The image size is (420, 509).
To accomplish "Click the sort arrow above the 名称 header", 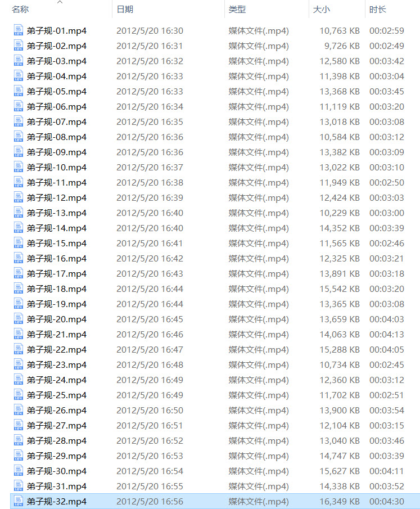I will 60,2.
